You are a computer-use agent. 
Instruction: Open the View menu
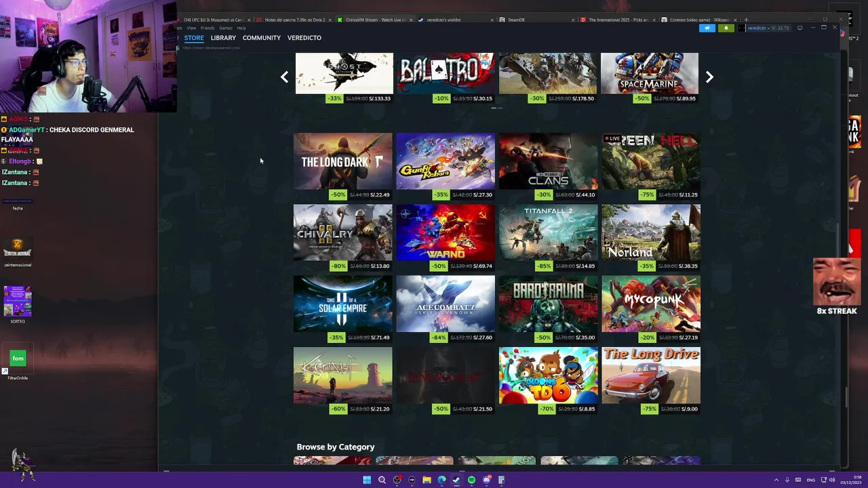coord(191,28)
